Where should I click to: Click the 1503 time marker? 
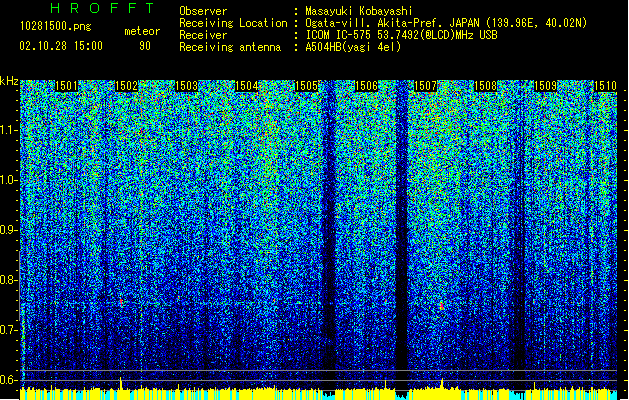pos(187,86)
